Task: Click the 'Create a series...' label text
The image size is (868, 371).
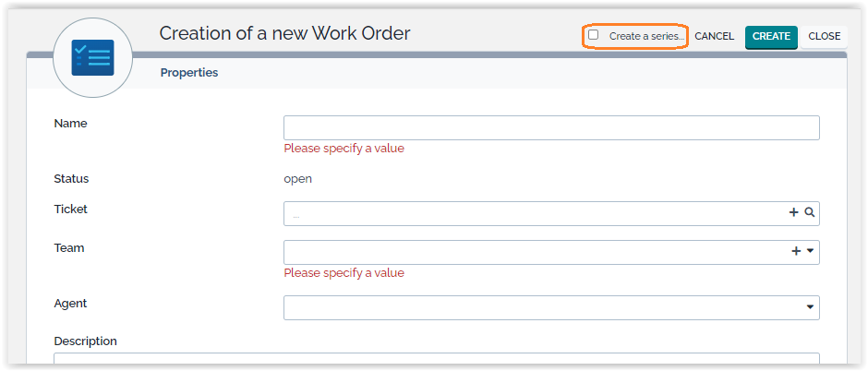Action: tap(646, 36)
